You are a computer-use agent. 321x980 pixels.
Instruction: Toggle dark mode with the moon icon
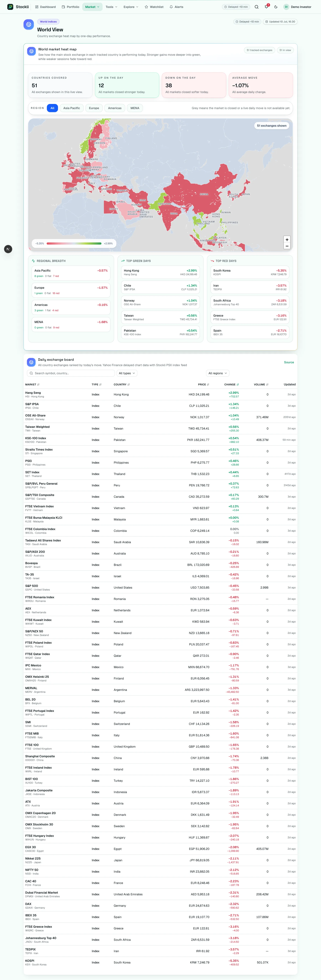pyautogui.click(x=276, y=7)
